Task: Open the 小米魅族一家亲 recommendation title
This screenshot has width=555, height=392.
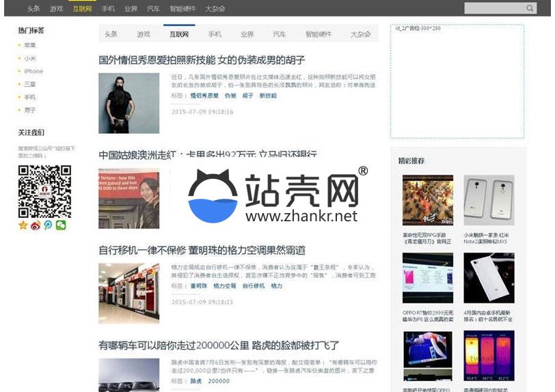Action: [487, 238]
